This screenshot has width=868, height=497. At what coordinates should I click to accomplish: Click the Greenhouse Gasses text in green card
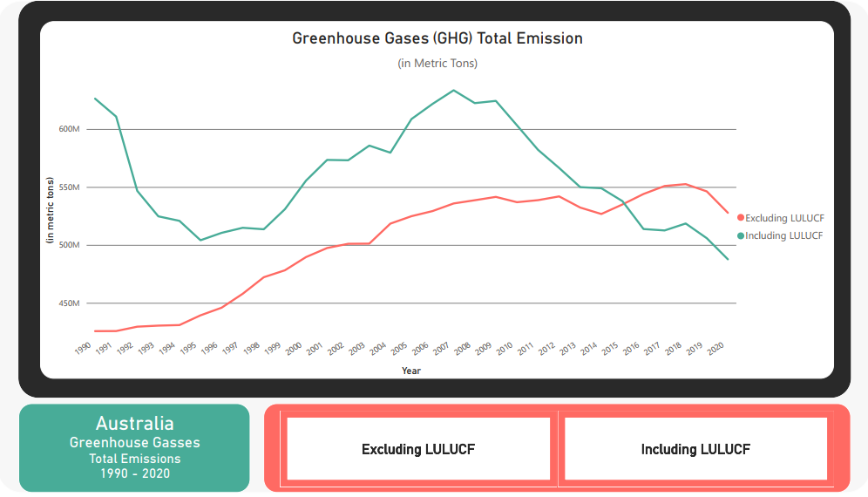[x=134, y=443]
